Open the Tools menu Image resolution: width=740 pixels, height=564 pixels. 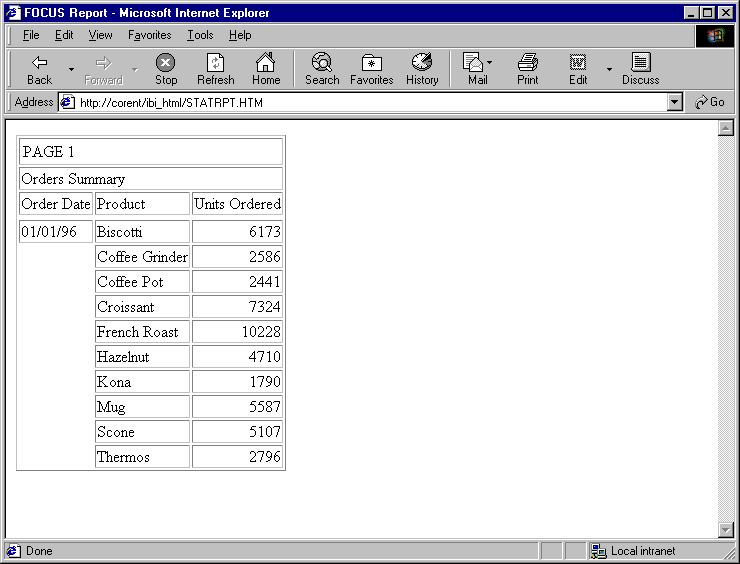[x=200, y=35]
